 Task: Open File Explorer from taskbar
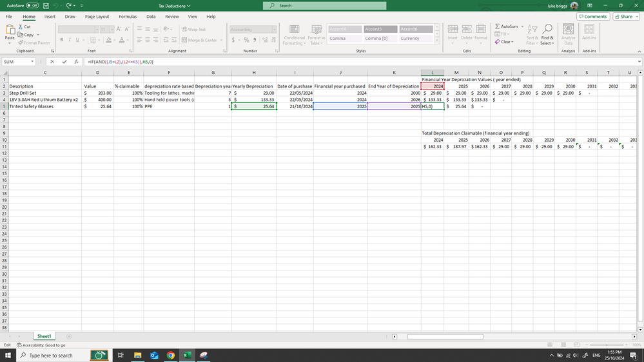(137, 356)
